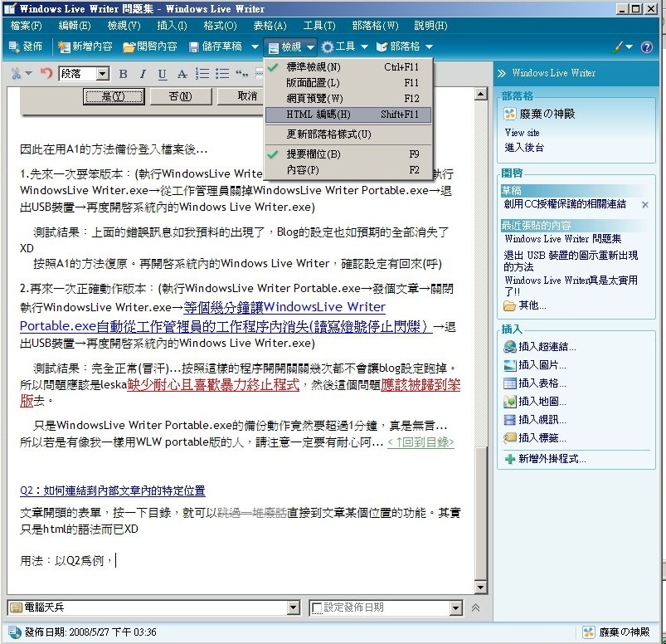
Task: Expand the 部落格 dropdown arrow
Action: click(429, 46)
